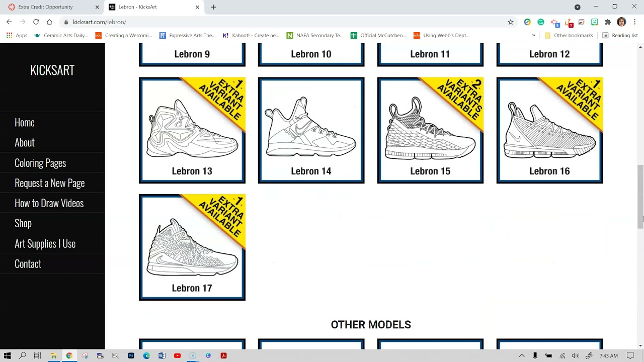Click the browser home icon

pyautogui.click(x=49, y=22)
